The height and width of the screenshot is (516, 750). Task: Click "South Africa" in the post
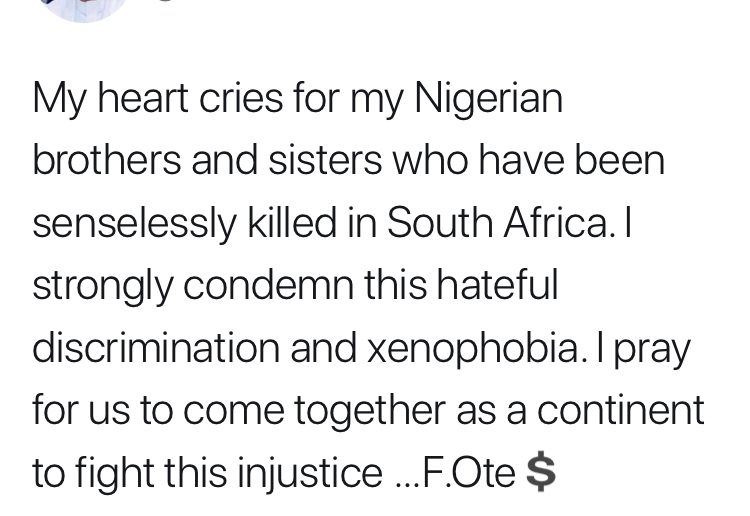coord(500,222)
